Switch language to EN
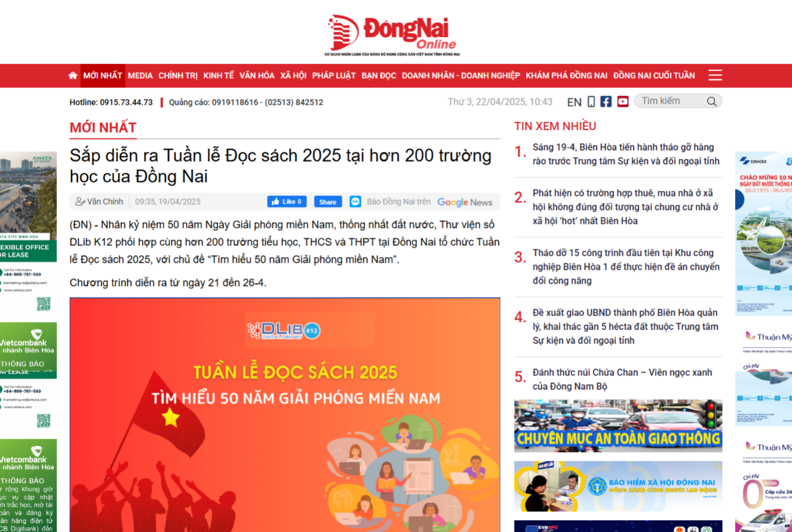 [574, 102]
